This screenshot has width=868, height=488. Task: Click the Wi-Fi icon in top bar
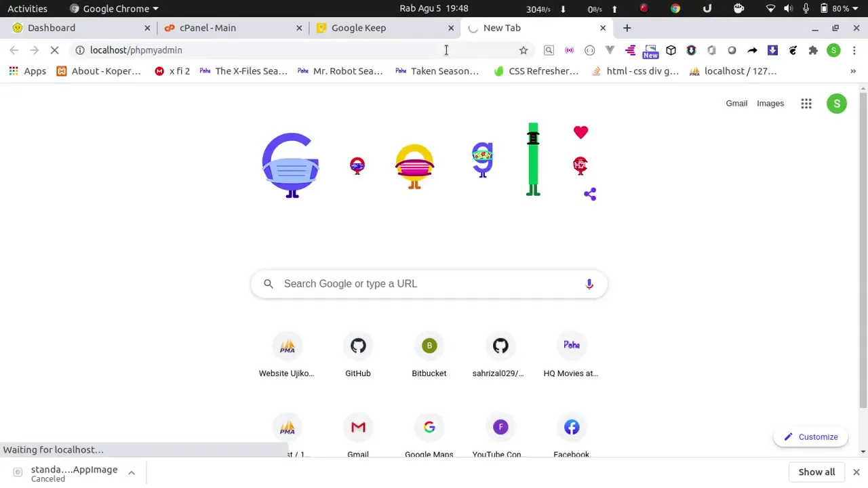(x=770, y=8)
